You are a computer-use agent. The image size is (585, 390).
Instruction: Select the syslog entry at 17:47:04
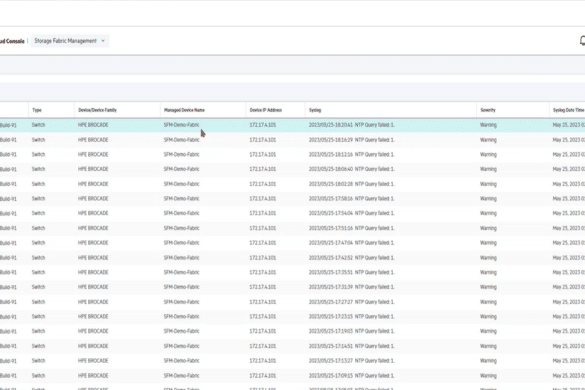[292, 243]
